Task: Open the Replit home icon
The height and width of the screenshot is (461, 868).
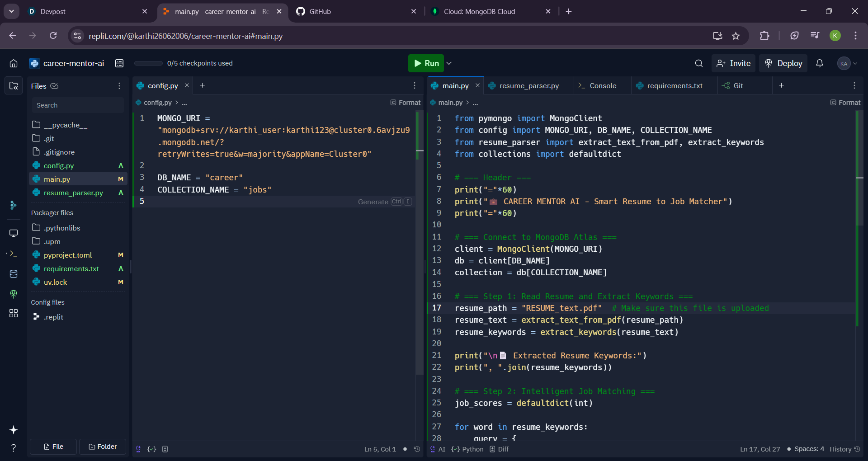Action: point(14,63)
